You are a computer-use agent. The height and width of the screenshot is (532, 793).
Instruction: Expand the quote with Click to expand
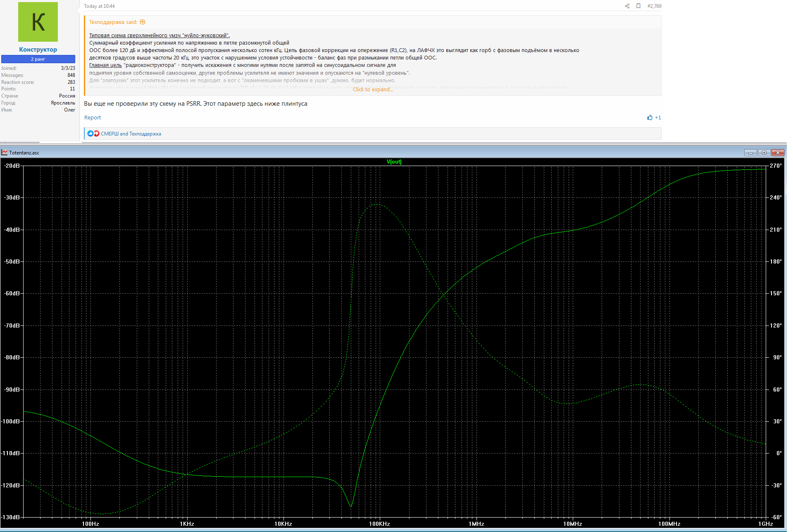[373, 90]
